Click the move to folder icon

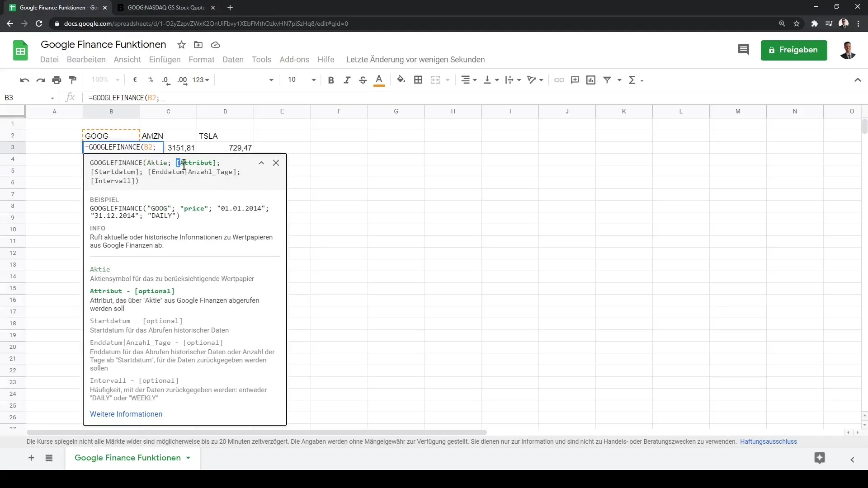coord(198,45)
